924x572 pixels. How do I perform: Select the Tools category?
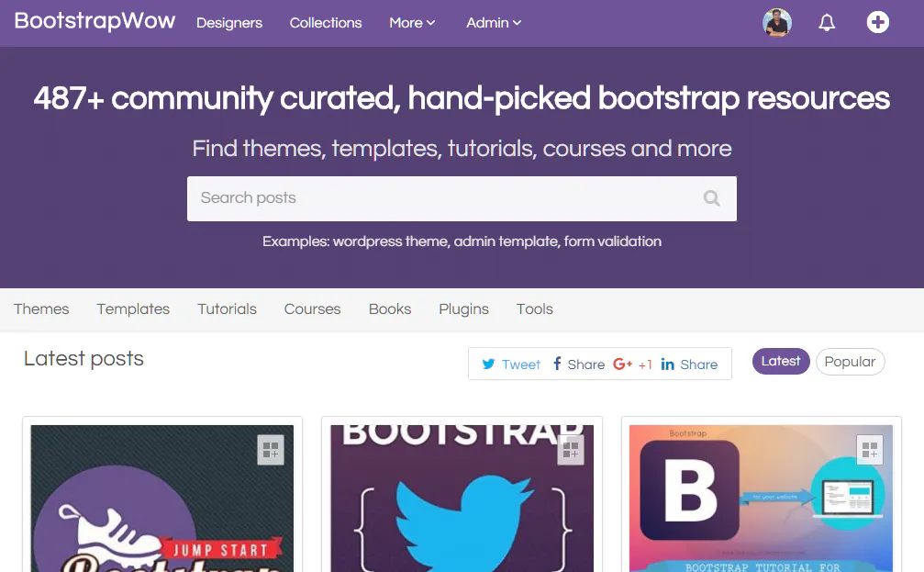pos(534,309)
